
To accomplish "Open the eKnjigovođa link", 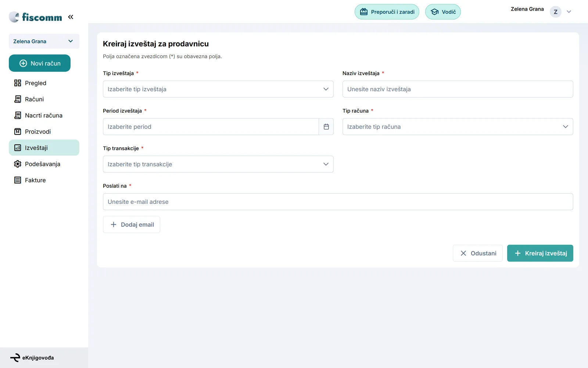I will pos(32,358).
